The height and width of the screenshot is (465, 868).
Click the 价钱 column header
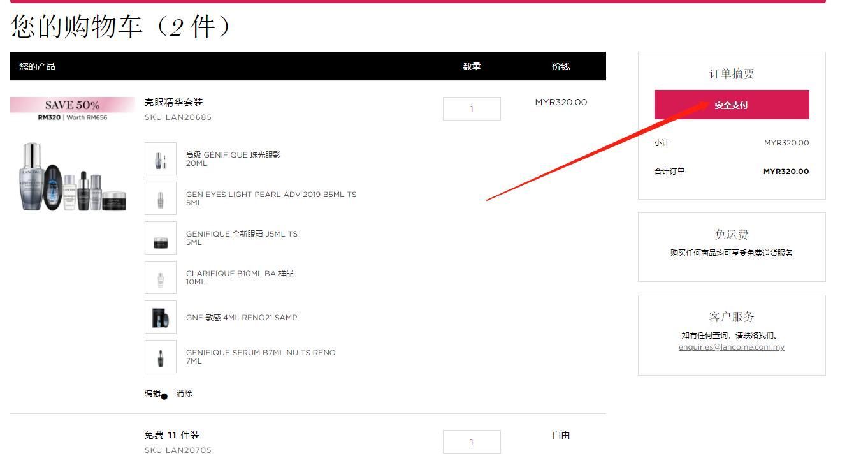tap(561, 66)
